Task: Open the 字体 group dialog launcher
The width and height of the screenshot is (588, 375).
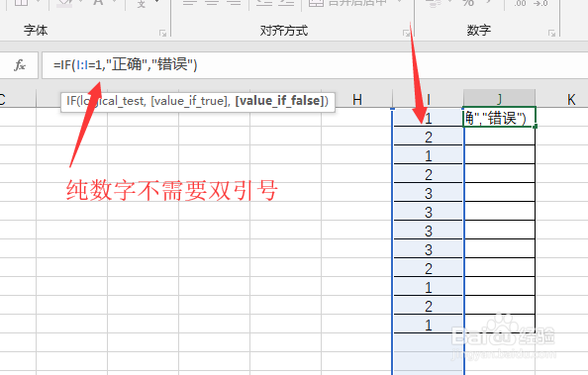Action: (x=162, y=34)
